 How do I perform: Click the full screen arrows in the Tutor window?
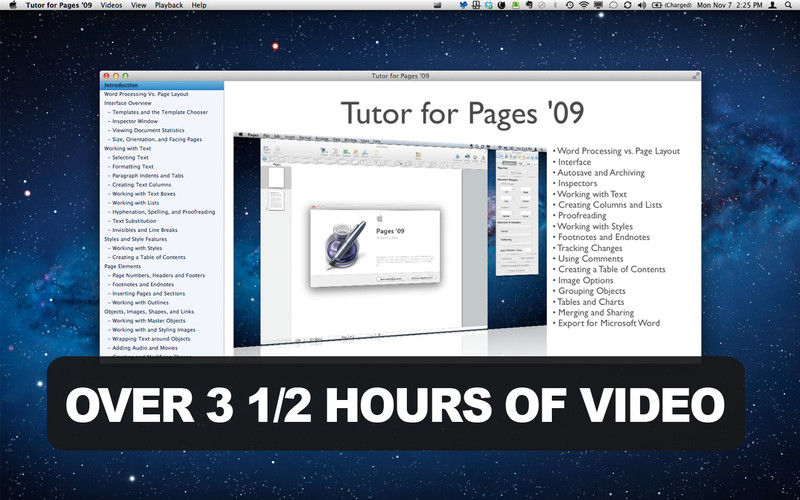(695, 76)
